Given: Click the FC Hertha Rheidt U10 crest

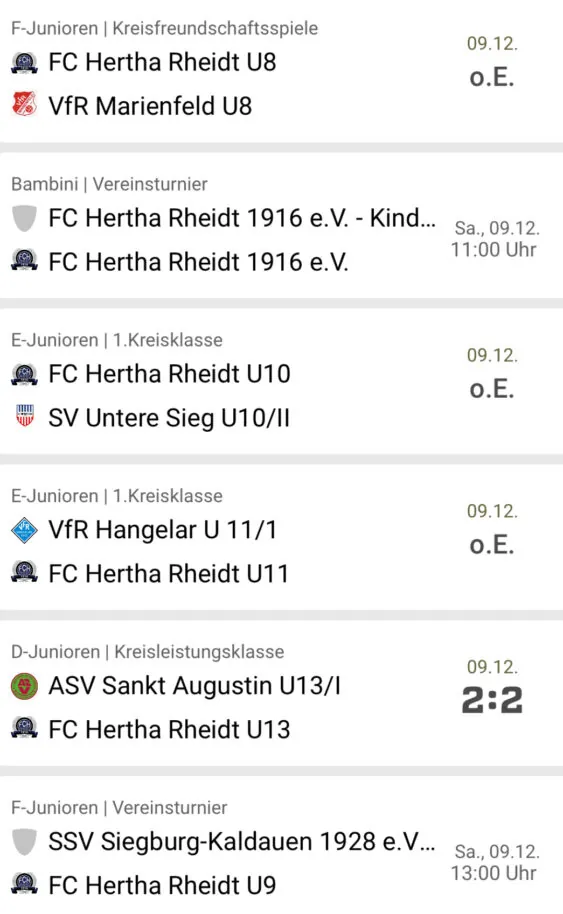Looking at the screenshot, I should (x=24, y=374).
